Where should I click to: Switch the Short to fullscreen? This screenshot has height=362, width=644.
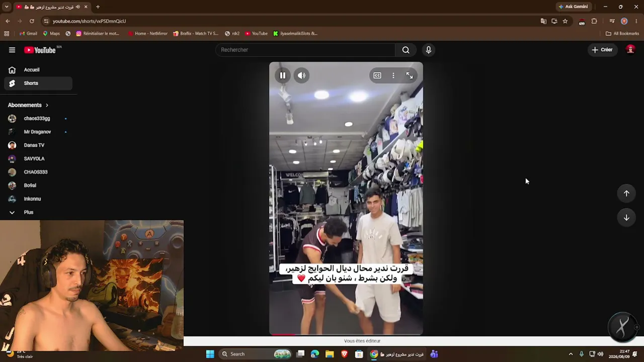click(x=410, y=75)
